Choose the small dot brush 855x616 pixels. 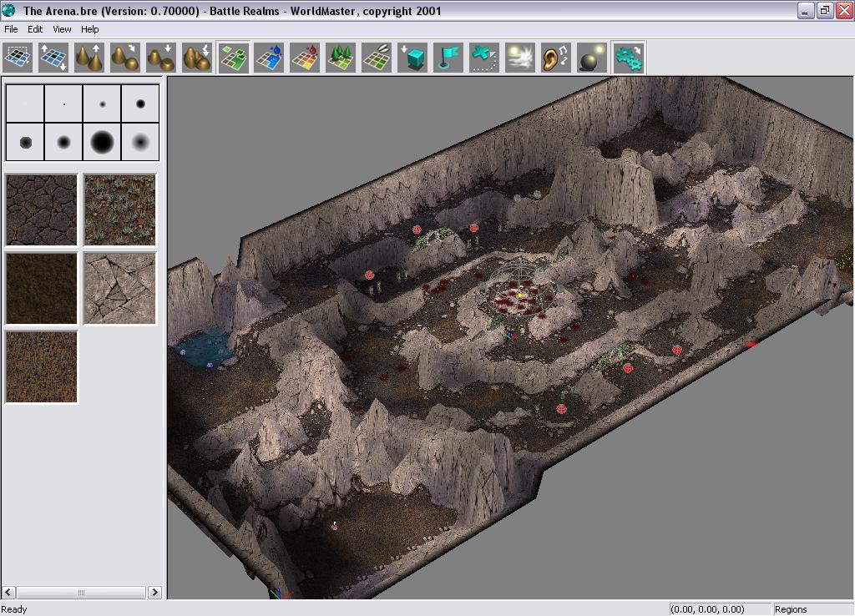(x=102, y=104)
